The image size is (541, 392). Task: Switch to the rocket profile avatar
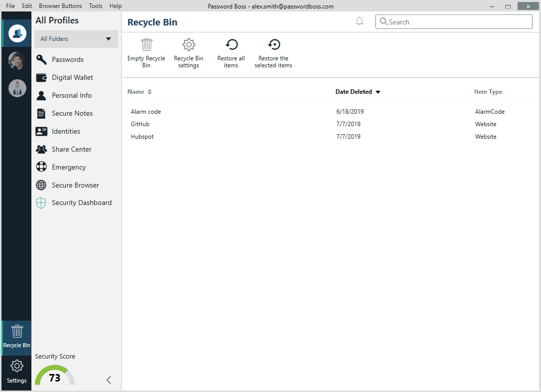pos(17,88)
